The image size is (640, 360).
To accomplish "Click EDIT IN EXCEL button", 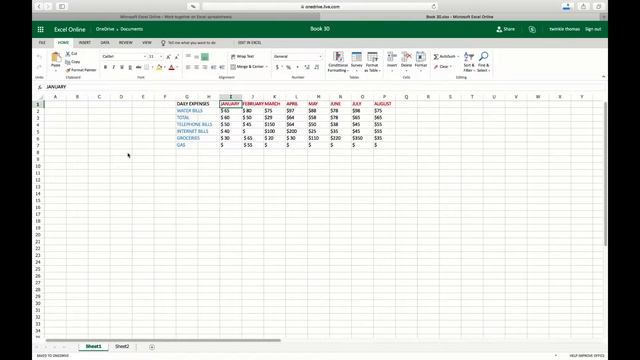I will 249,43.
